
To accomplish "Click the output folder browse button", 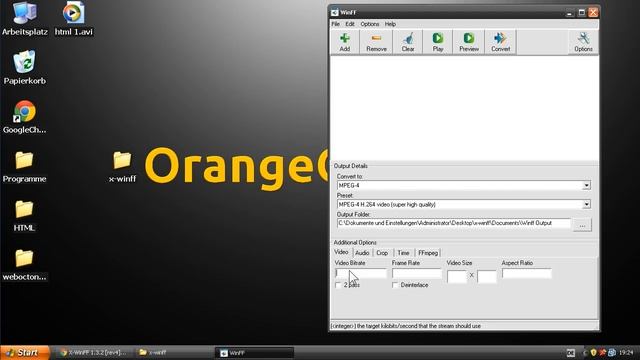I will tap(582, 225).
